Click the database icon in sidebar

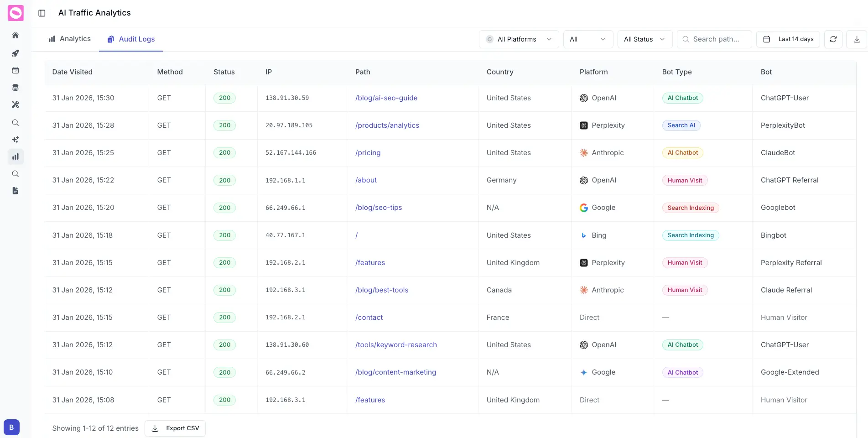click(15, 87)
